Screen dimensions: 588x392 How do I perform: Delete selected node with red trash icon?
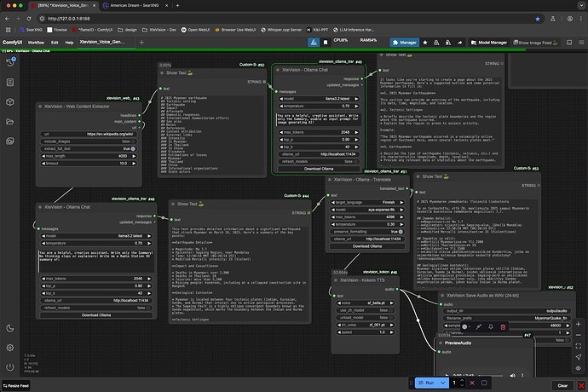coord(503,327)
